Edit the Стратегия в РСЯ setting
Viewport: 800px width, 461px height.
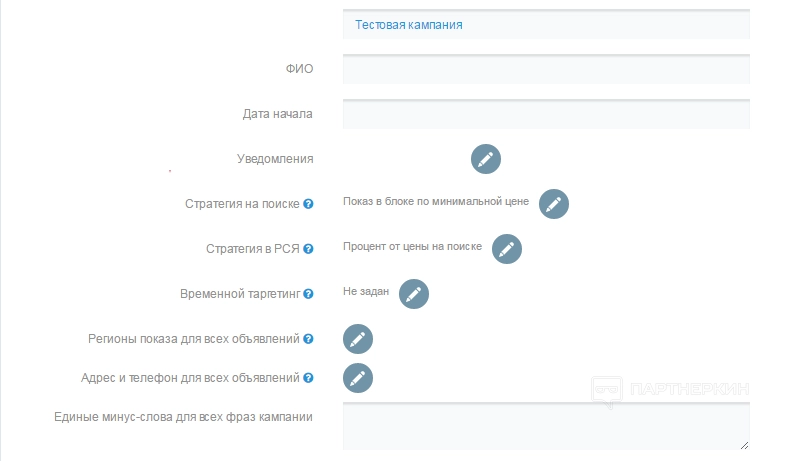(507, 249)
